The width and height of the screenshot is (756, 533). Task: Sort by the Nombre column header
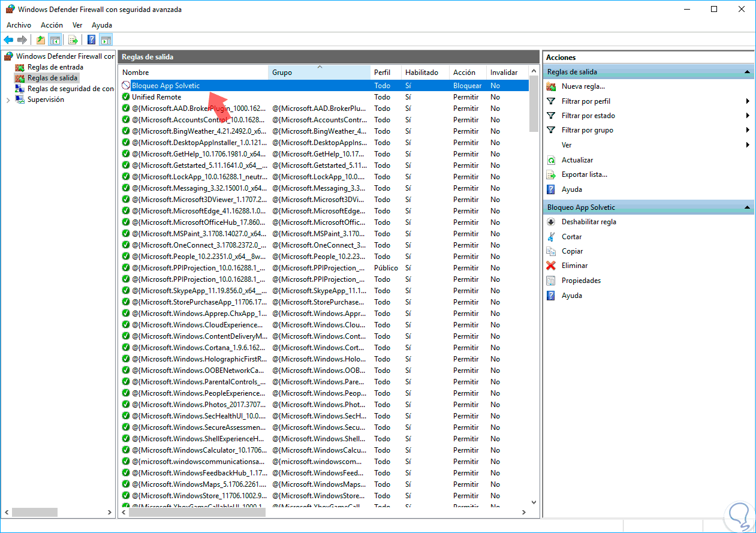point(194,72)
